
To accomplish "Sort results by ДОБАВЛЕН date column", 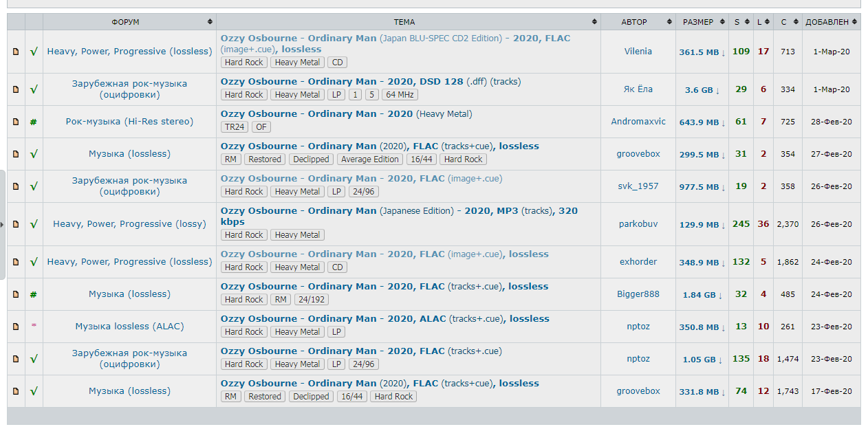I will point(831,22).
